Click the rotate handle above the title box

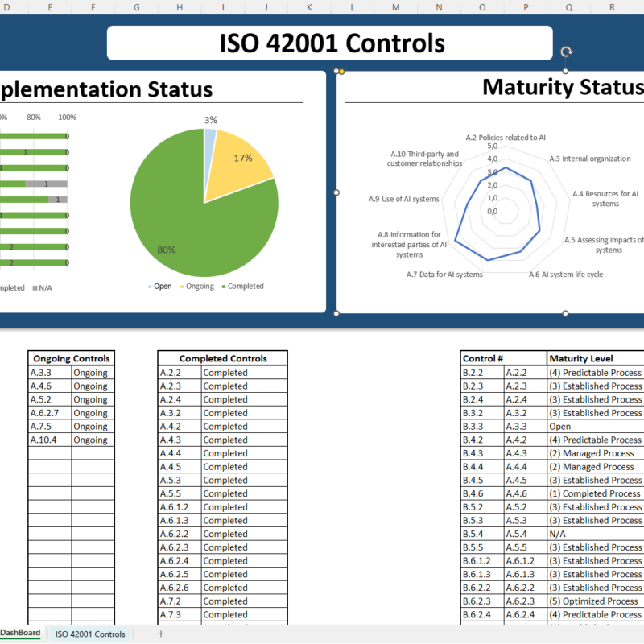point(566,50)
